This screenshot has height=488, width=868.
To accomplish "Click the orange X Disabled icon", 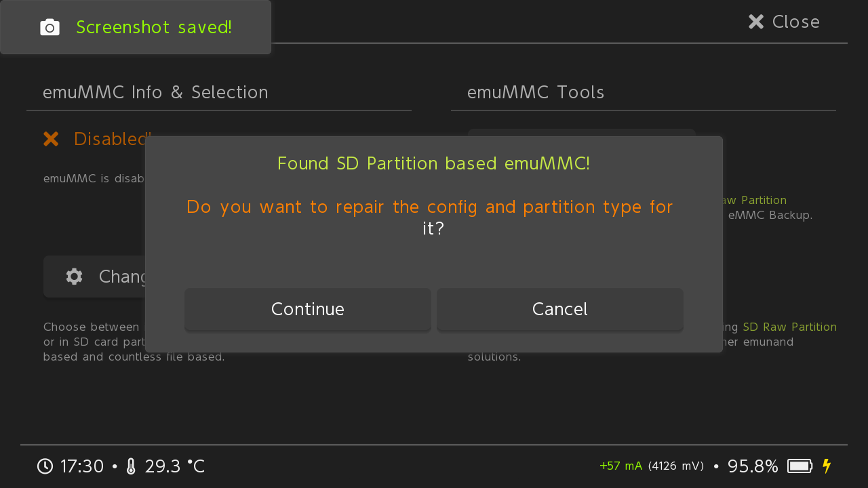I will pos(51,139).
